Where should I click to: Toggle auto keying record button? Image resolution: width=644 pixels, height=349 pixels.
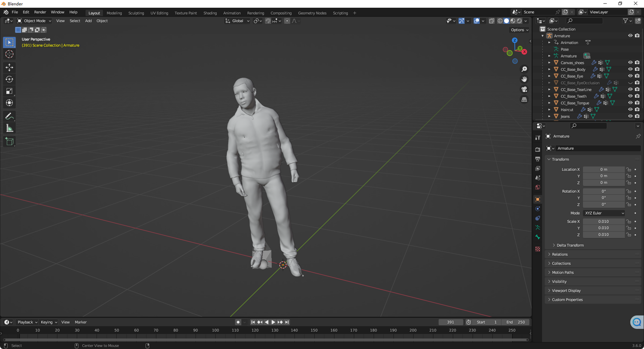238,322
